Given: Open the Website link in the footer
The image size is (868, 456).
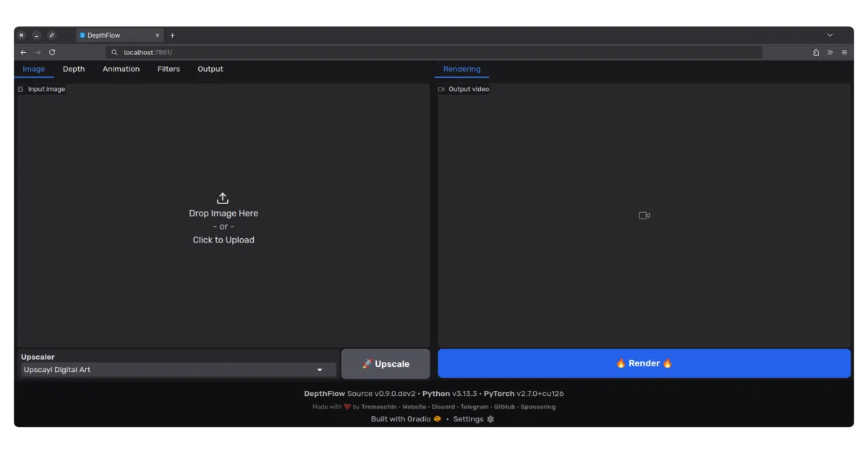Looking at the screenshot, I should [414, 407].
